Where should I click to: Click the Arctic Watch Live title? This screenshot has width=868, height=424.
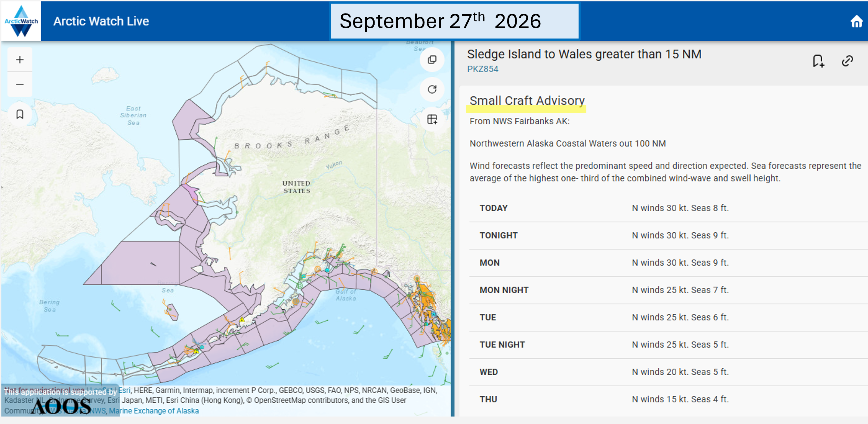(x=101, y=21)
